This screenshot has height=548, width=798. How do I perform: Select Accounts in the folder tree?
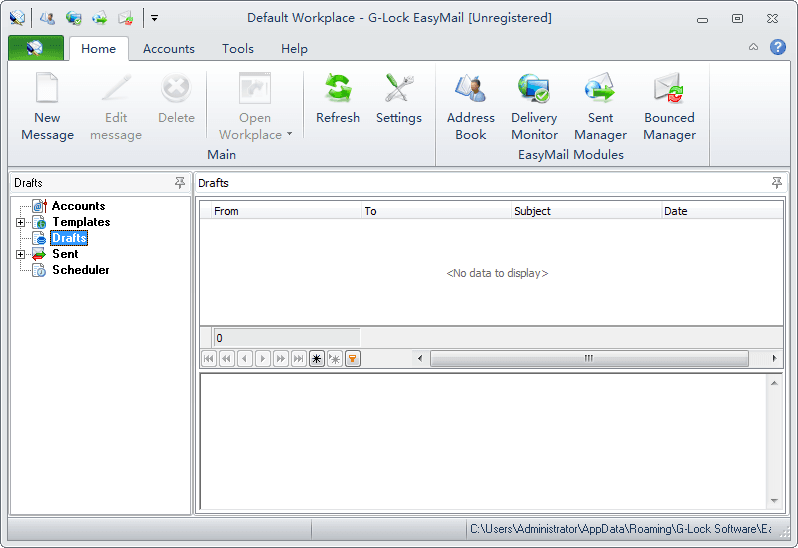click(78, 206)
